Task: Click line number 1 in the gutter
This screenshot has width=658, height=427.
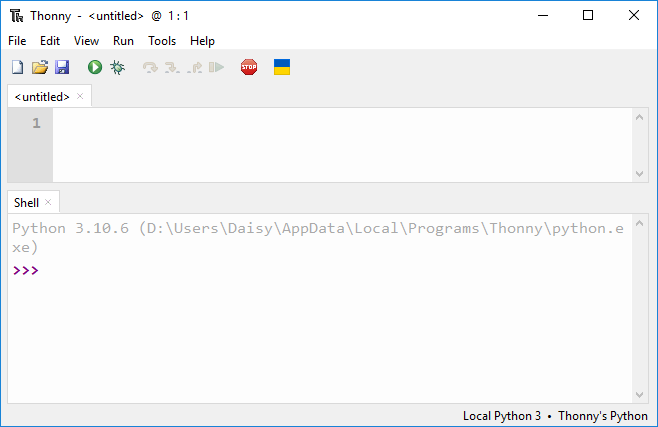Action: coord(37,123)
